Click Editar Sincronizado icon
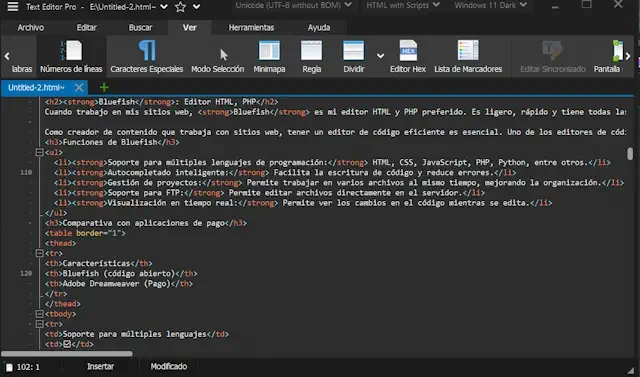The width and height of the screenshot is (640, 377). 553,51
